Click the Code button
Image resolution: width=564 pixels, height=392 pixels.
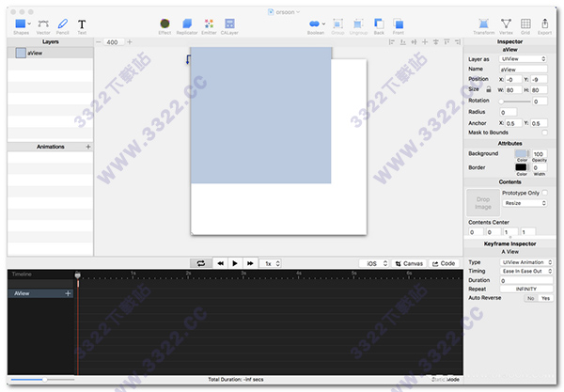(x=444, y=263)
